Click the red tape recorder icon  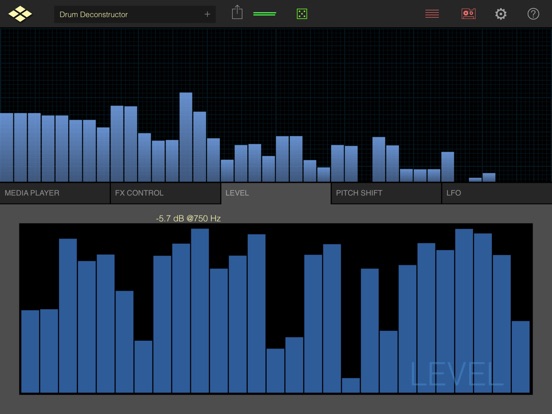click(469, 14)
